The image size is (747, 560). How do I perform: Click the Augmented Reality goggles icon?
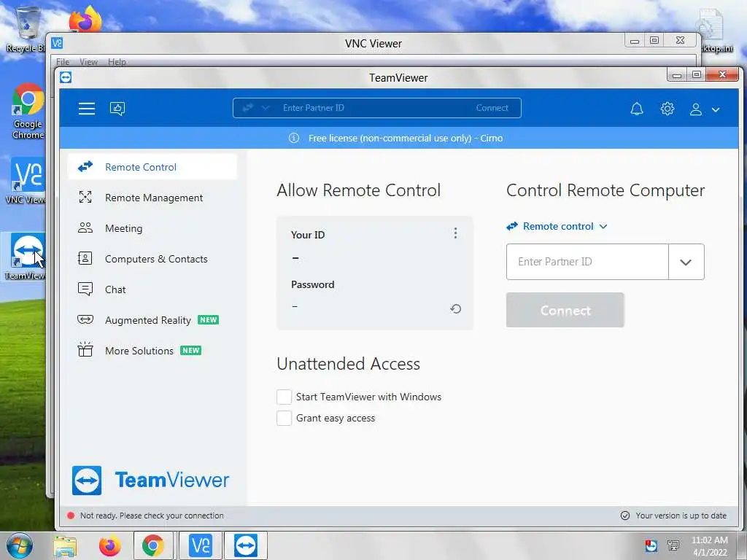[85, 319]
